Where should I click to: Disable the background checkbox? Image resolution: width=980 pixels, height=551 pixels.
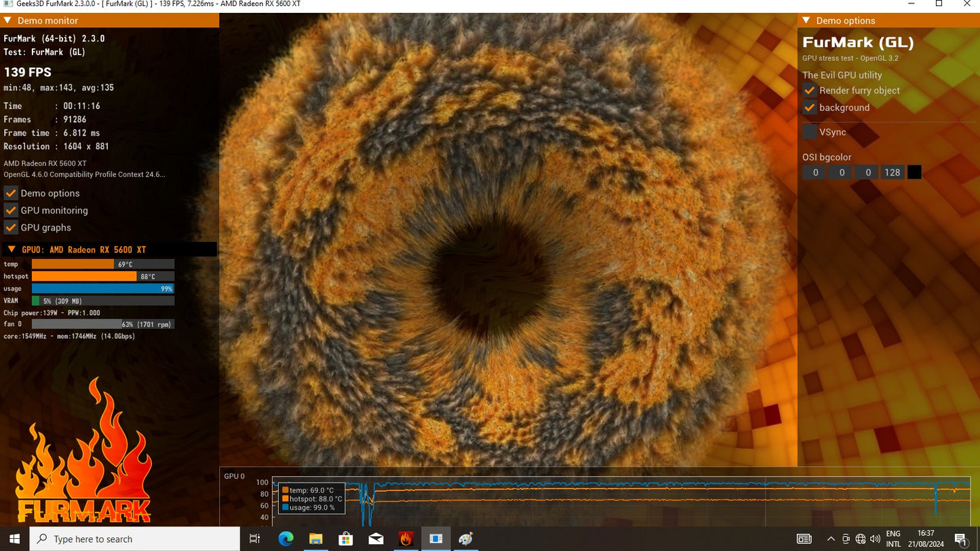coord(810,108)
